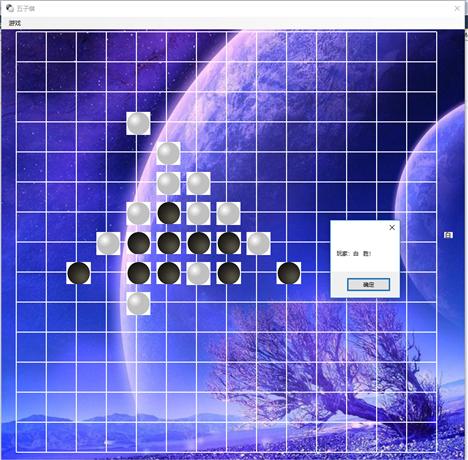The height and width of the screenshot is (460, 468).
Task: Click the black stone directly below two stacked white stones
Action: point(169,213)
